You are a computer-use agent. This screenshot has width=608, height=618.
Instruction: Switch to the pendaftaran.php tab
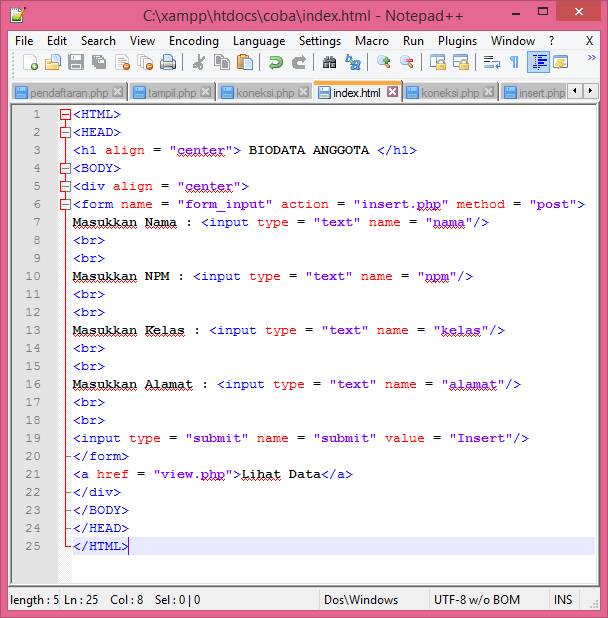coord(69,93)
